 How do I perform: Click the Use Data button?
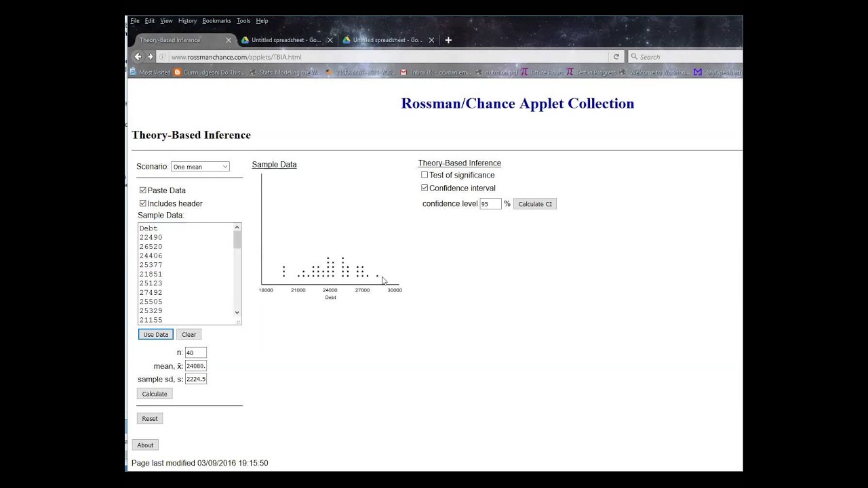155,334
